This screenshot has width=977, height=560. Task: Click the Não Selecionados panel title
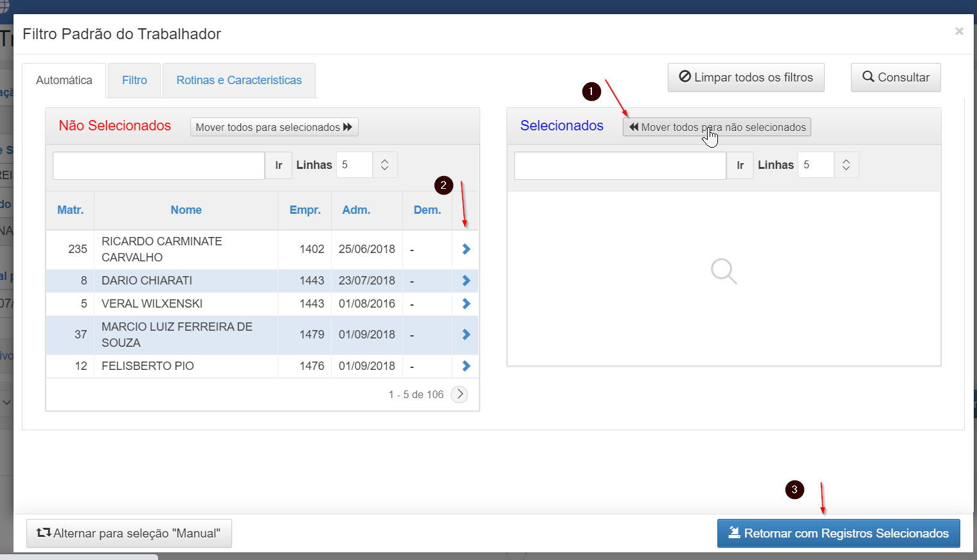pos(115,126)
